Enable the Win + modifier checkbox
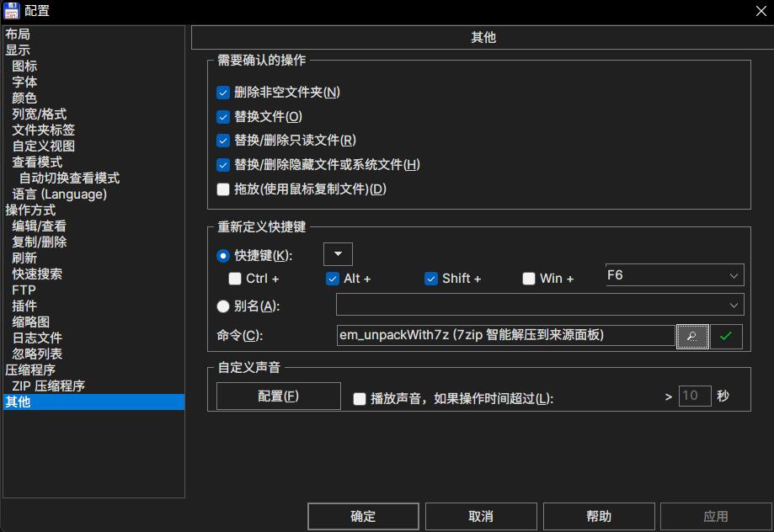The width and height of the screenshot is (774, 532). coord(529,279)
